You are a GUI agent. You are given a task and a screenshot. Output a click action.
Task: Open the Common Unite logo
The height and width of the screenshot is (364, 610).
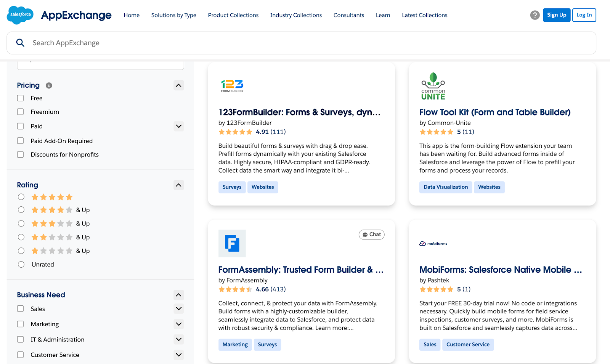click(x=433, y=86)
